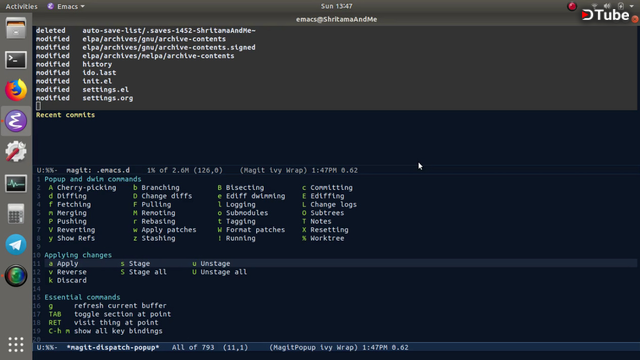Expand the system status menu arrow
The width and height of the screenshot is (640, 360).
[631, 6]
